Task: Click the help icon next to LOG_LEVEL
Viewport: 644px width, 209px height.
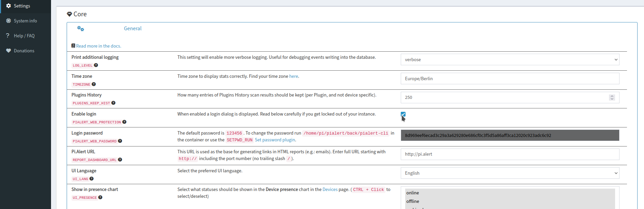Action: (x=96, y=65)
